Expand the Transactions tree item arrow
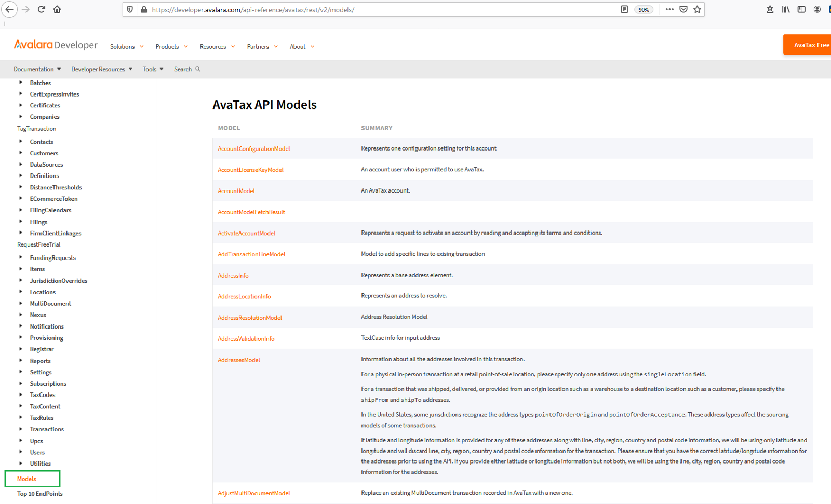Viewport: 831px width, 504px height. click(x=21, y=429)
